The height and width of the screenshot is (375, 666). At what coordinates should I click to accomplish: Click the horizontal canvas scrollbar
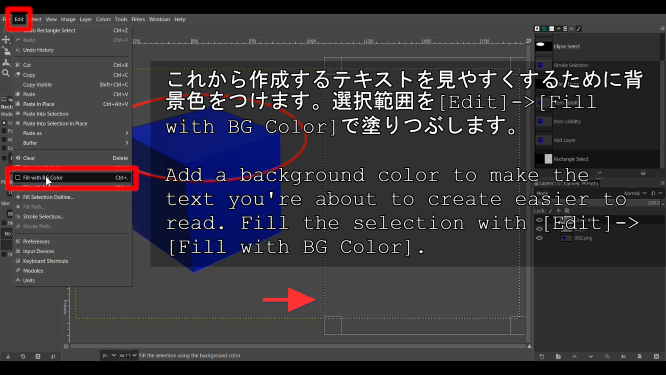point(297,347)
